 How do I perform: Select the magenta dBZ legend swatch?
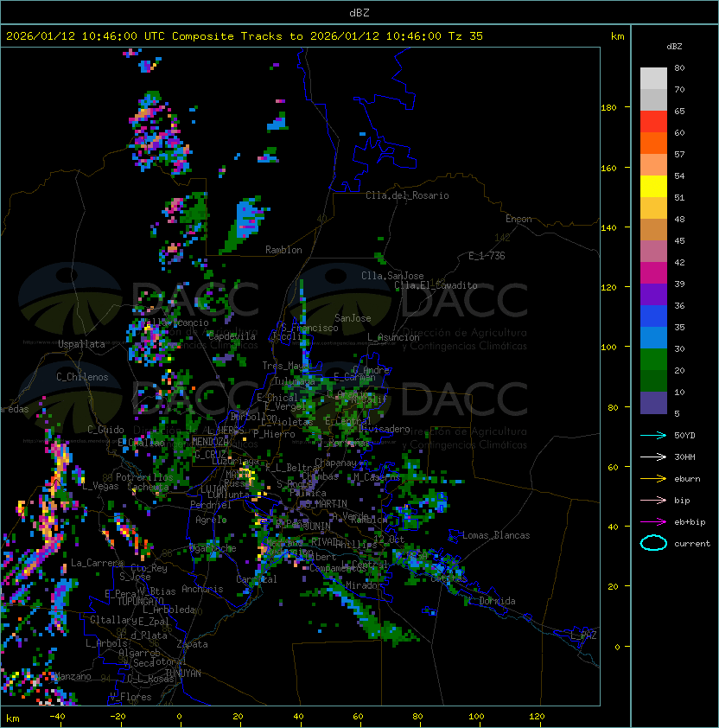(x=653, y=273)
